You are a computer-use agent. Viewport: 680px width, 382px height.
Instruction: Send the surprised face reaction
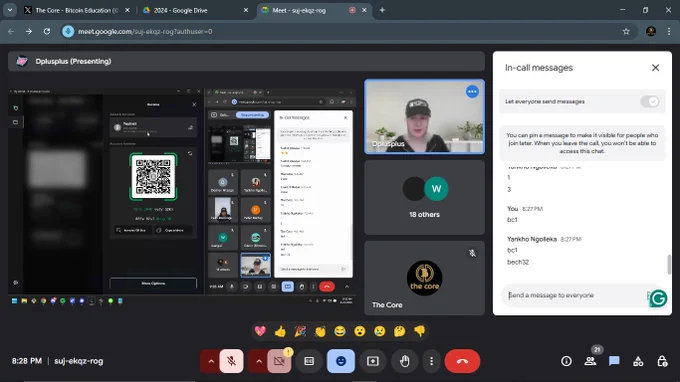point(360,331)
